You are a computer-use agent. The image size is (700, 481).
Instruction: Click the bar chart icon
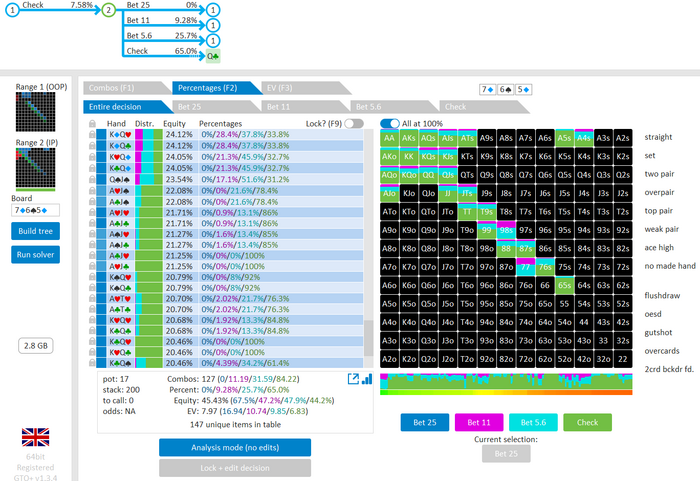367,379
